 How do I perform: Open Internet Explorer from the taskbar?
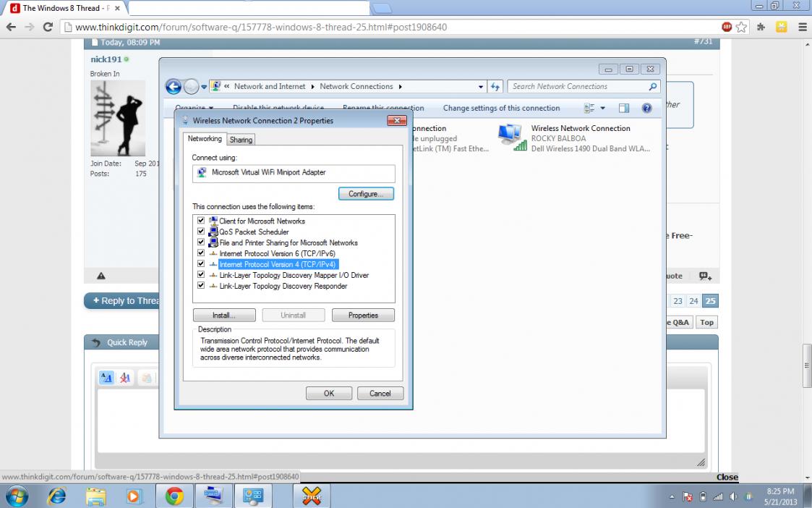click(56, 496)
